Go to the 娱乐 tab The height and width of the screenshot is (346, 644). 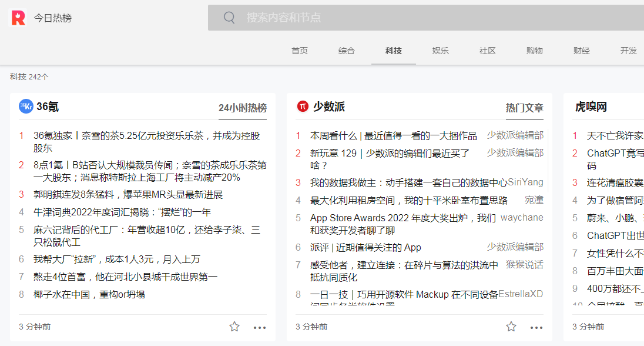[441, 51]
